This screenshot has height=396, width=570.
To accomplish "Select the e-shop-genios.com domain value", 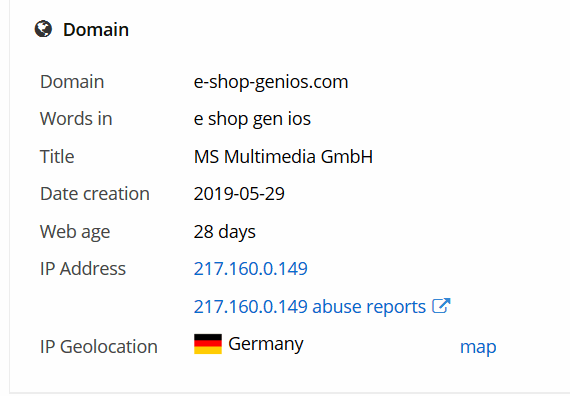I will click(271, 82).
